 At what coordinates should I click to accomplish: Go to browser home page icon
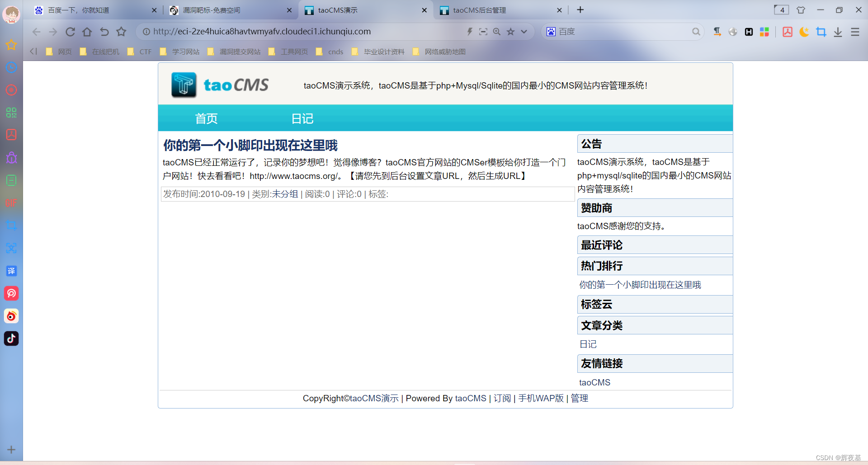87,32
